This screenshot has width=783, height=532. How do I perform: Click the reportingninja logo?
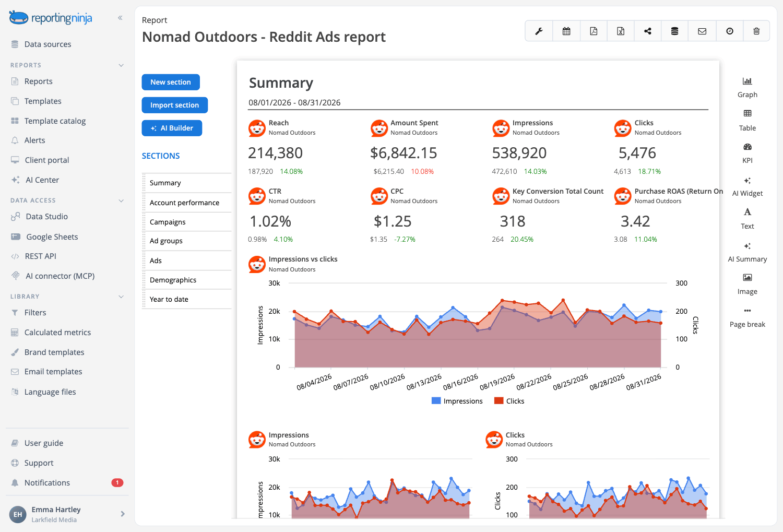(x=51, y=18)
